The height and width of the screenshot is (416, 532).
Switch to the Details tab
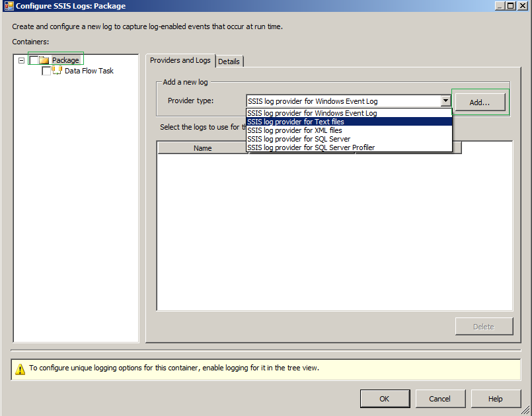[229, 62]
